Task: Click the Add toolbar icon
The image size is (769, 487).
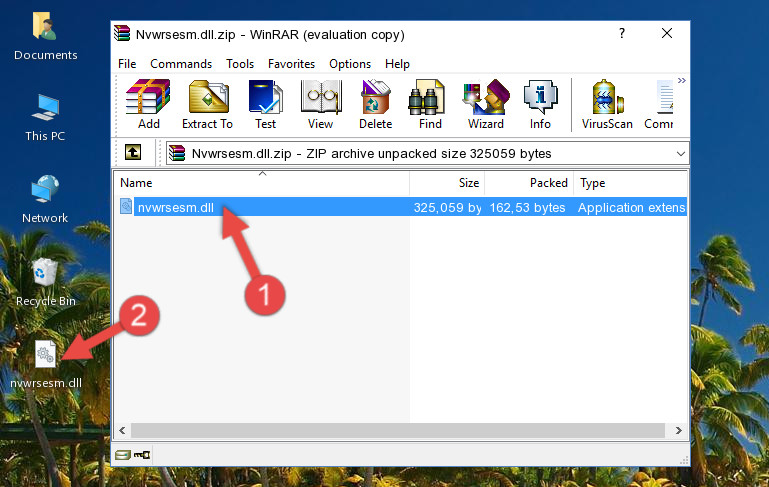Action: (x=148, y=104)
